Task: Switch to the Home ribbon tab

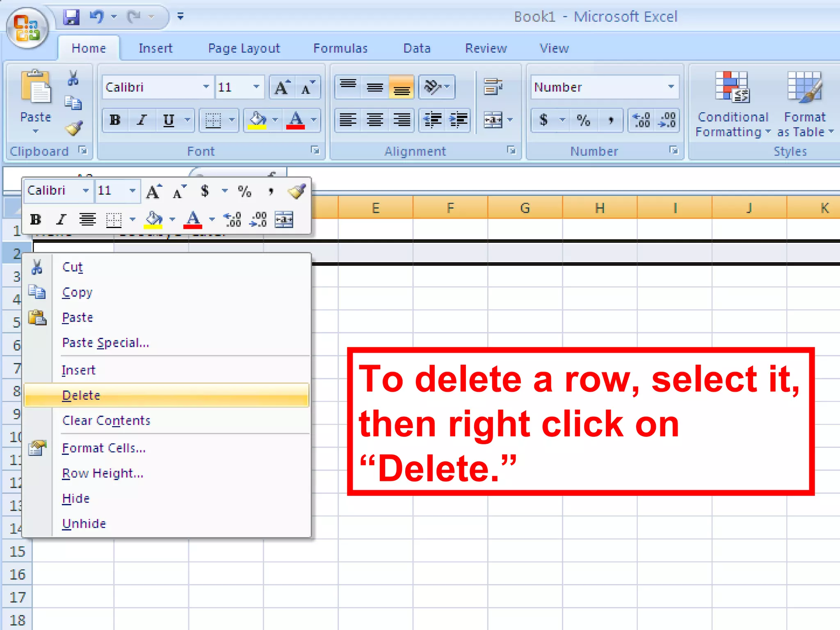Action: coord(89,48)
